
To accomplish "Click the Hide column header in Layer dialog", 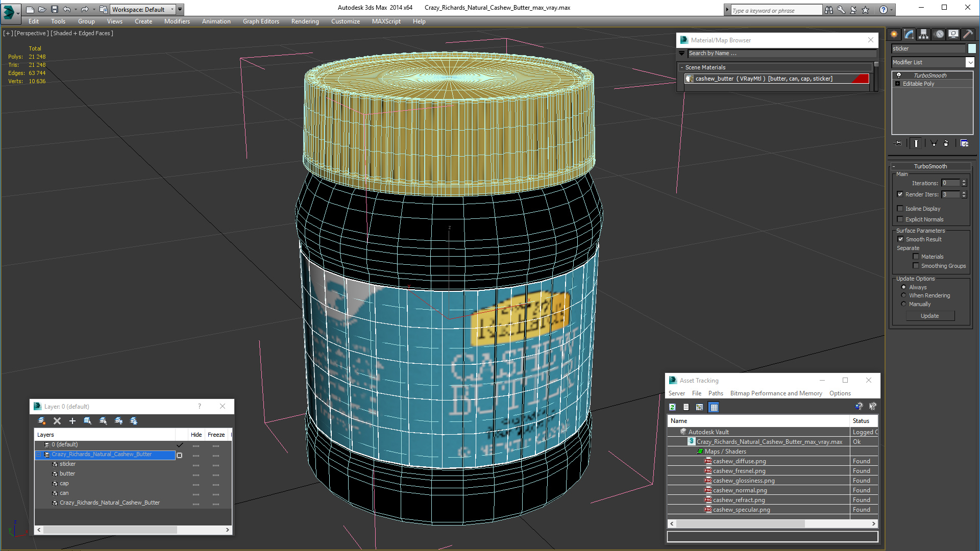I will coord(197,435).
